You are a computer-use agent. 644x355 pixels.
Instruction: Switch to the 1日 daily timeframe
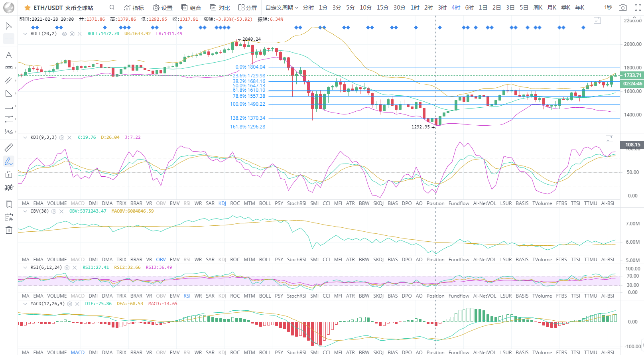(483, 8)
